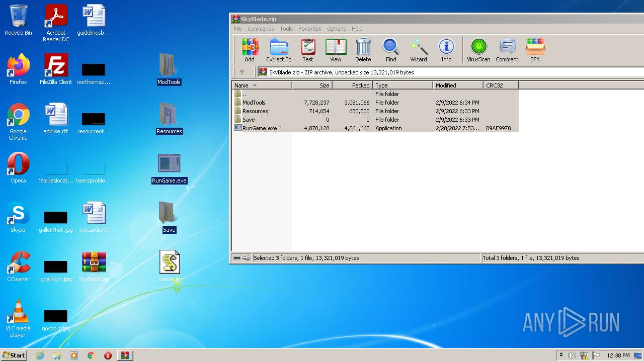Click the View toolbar icon

[x=336, y=50]
